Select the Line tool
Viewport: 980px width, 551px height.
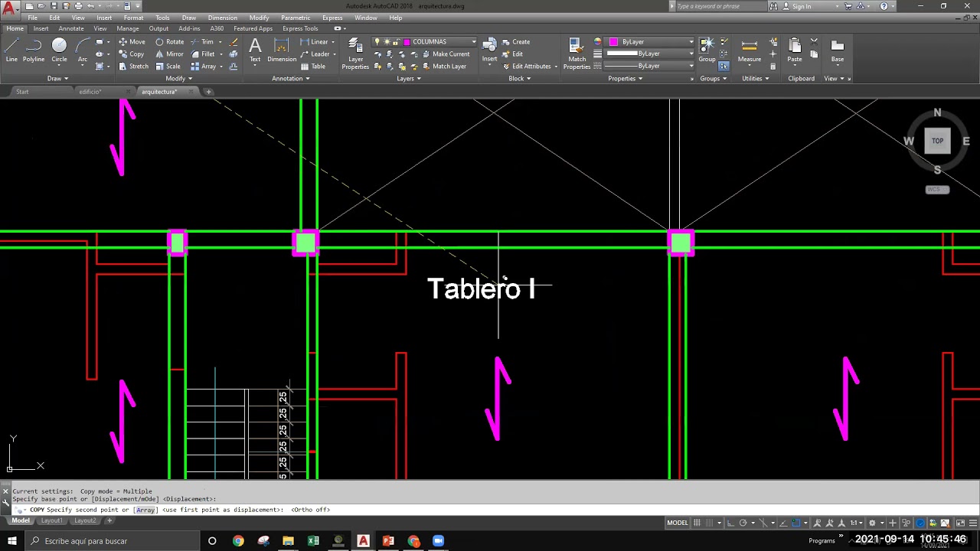11,51
